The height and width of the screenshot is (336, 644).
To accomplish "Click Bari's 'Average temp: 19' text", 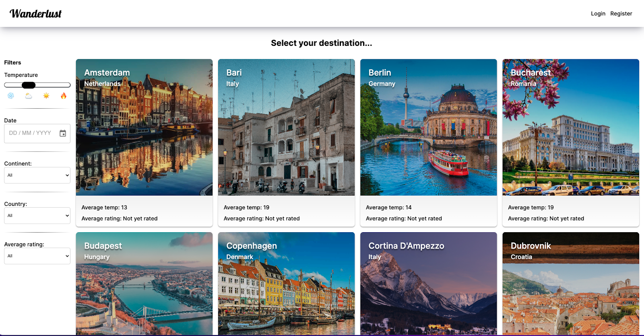I will pyautogui.click(x=246, y=208).
